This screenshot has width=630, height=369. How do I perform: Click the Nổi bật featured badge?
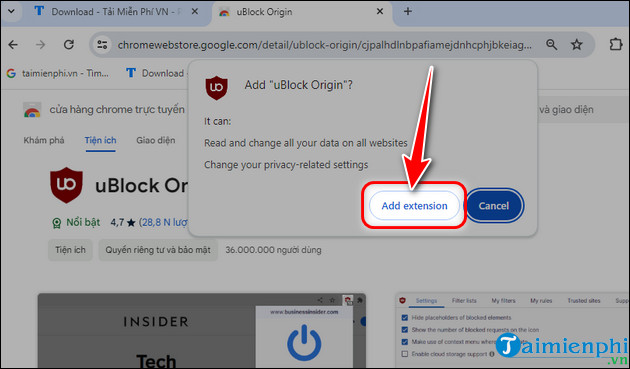tap(76, 222)
